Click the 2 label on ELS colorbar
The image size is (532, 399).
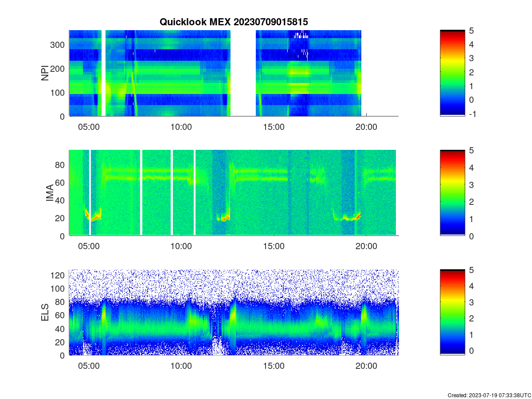472,318
